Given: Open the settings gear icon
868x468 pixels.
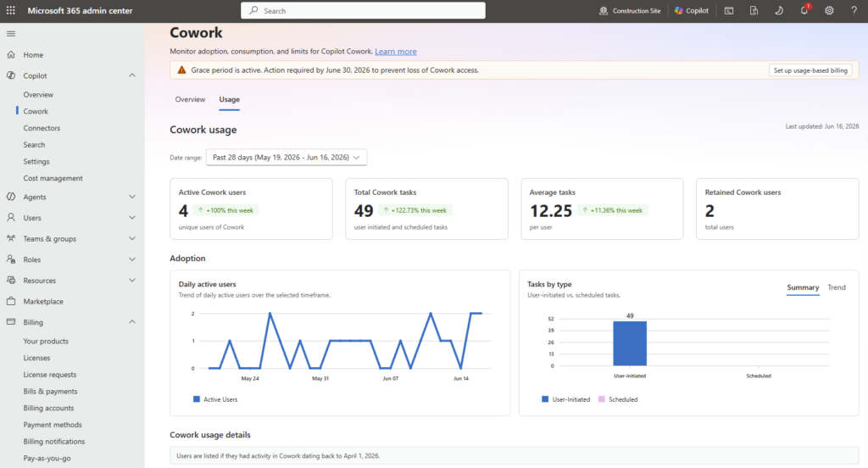Looking at the screenshot, I should (x=829, y=10).
